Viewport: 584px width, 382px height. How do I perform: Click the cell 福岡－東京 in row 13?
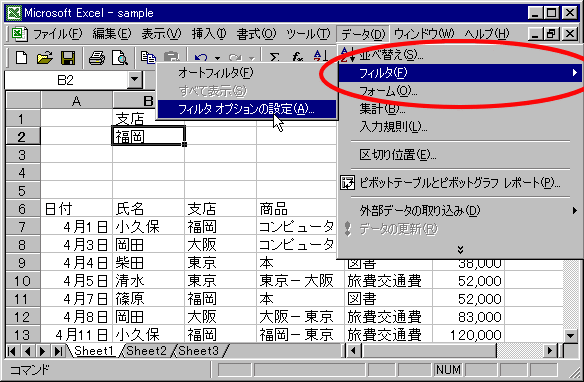[300, 334]
